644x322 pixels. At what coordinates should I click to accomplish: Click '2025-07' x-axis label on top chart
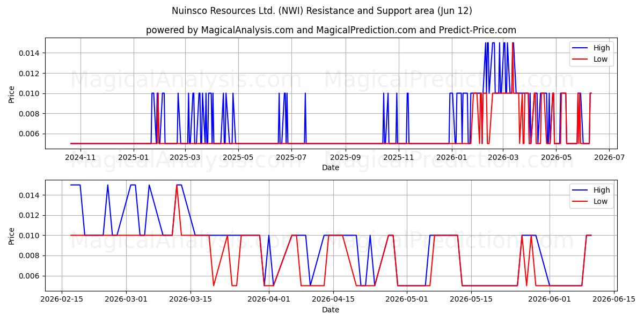291,157
